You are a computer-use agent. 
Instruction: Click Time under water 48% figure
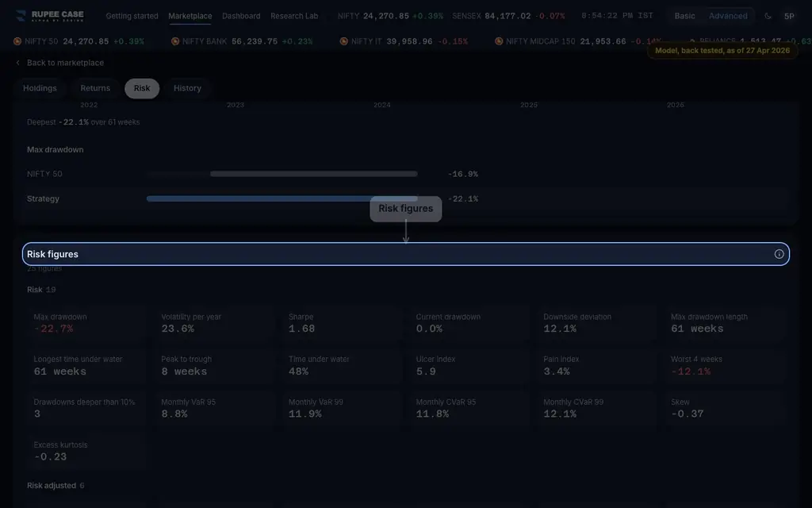(x=341, y=366)
